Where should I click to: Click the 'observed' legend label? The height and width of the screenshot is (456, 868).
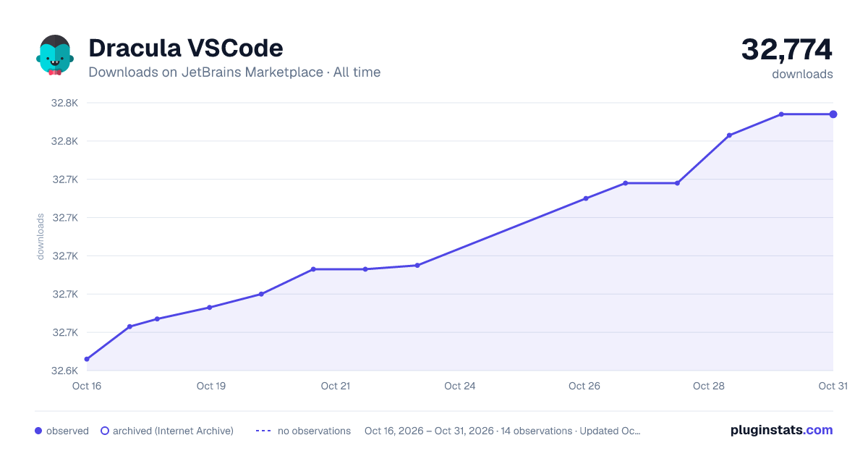point(67,431)
